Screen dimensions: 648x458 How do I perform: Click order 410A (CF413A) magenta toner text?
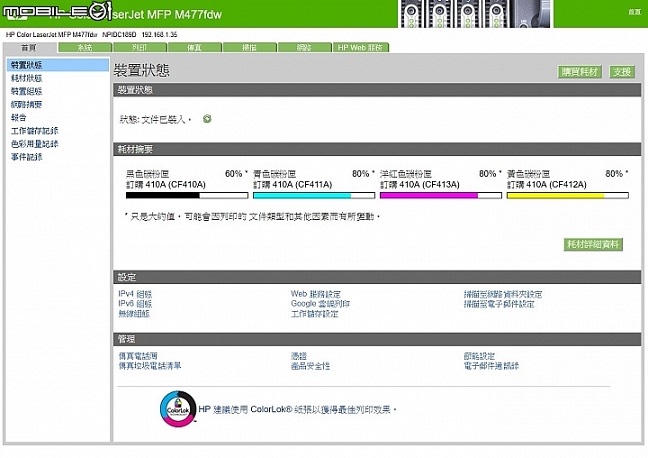(x=419, y=185)
